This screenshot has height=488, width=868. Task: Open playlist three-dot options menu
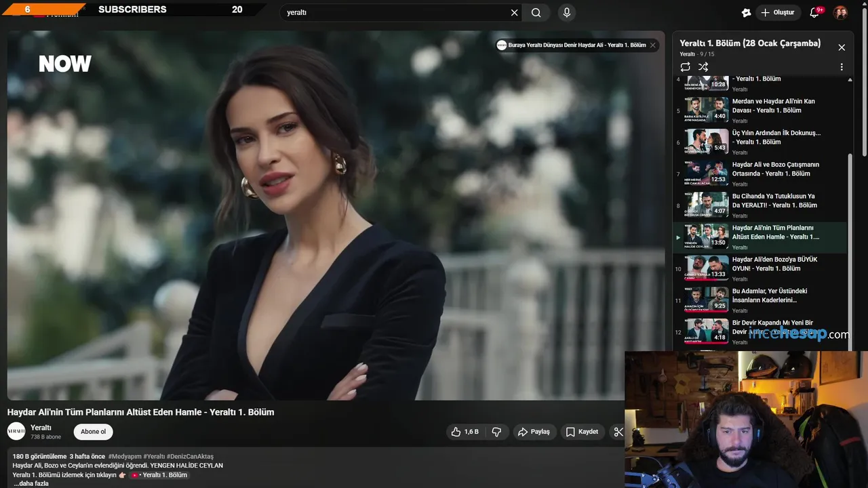[842, 67]
